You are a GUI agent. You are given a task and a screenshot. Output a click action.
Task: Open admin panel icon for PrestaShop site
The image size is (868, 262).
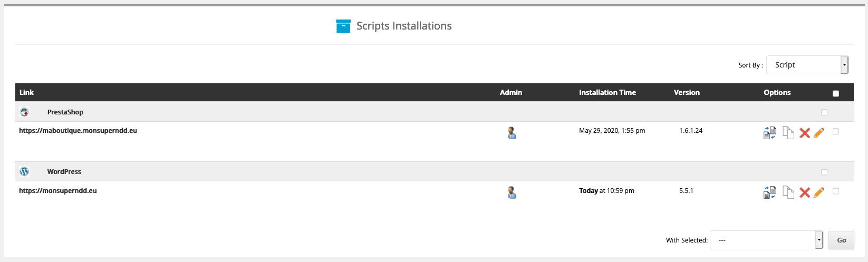tap(512, 133)
